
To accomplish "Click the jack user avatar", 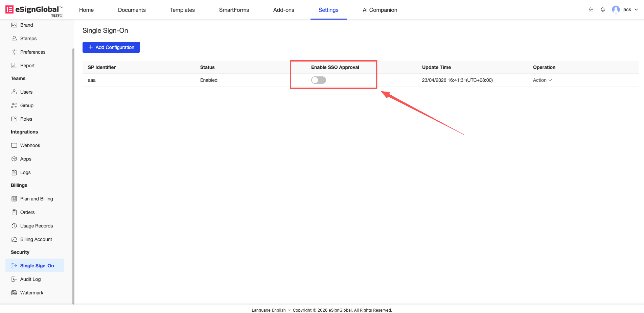I will click(616, 9).
